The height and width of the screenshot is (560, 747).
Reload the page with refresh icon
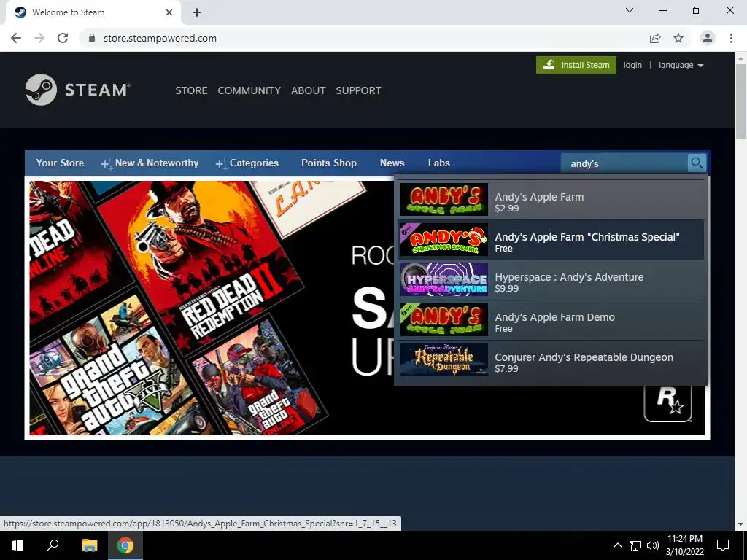tap(63, 38)
